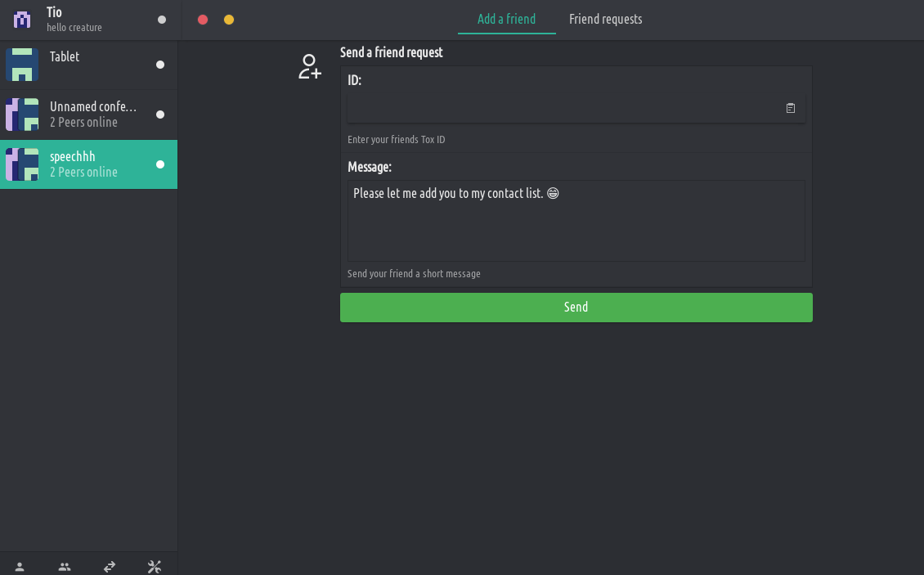The image size is (924, 575).
Task: Open file transfers icon in bottom bar
Action: click(x=110, y=566)
